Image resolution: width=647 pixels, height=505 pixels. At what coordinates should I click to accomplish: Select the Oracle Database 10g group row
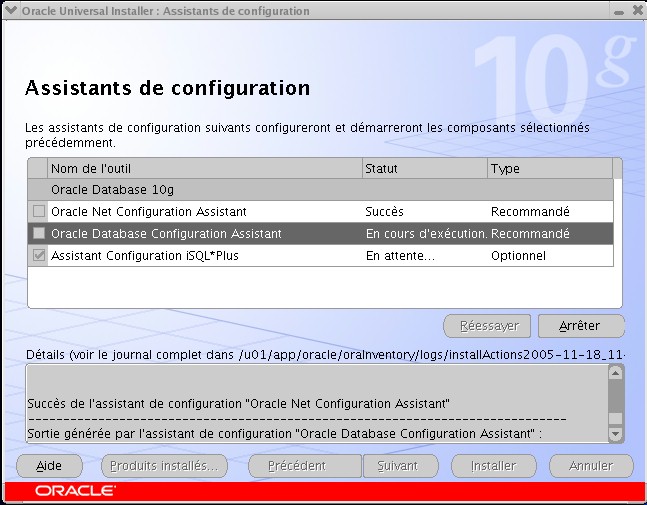(320, 190)
